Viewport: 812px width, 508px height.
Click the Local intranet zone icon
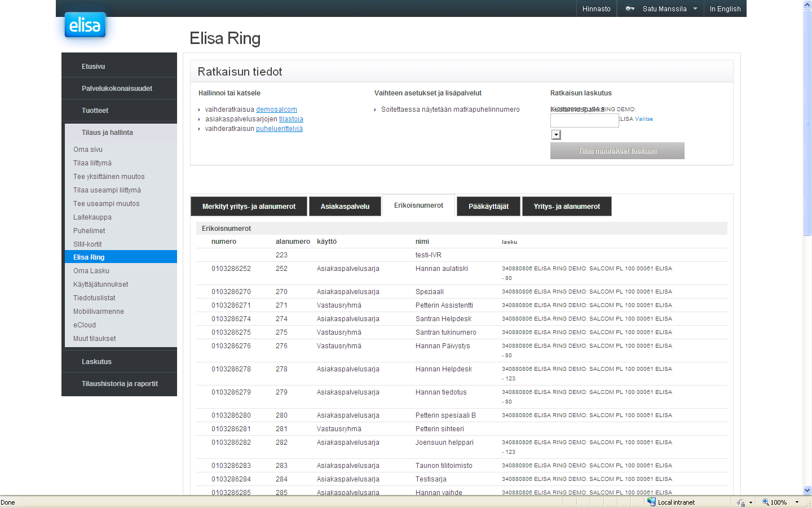point(651,502)
